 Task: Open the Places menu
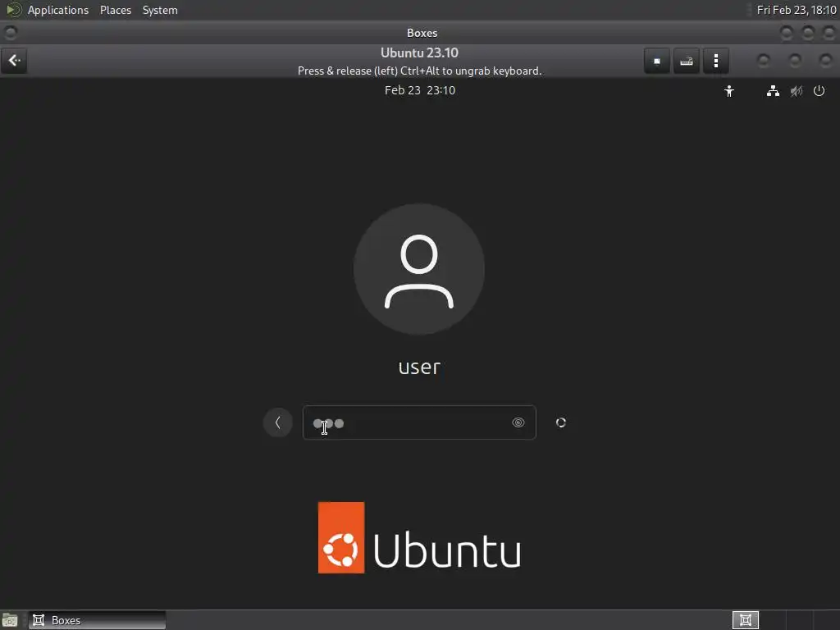point(116,10)
